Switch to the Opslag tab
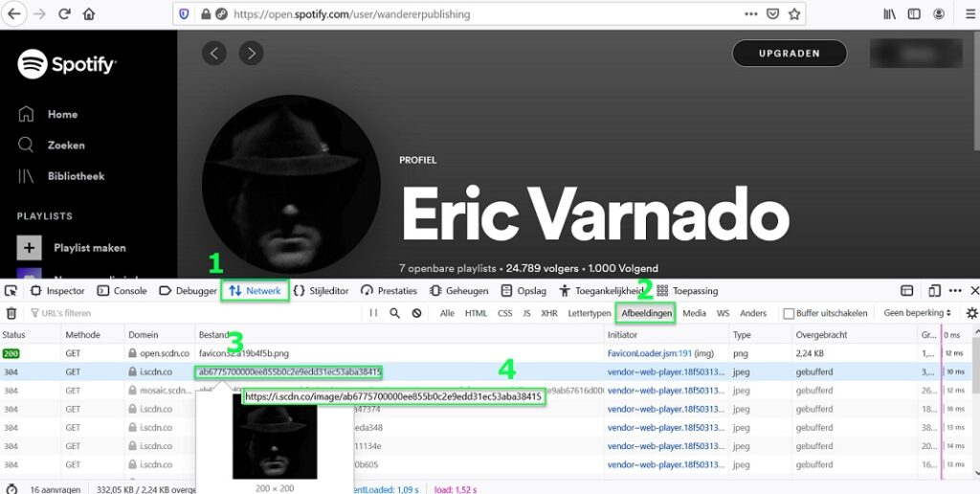 point(523,291)
